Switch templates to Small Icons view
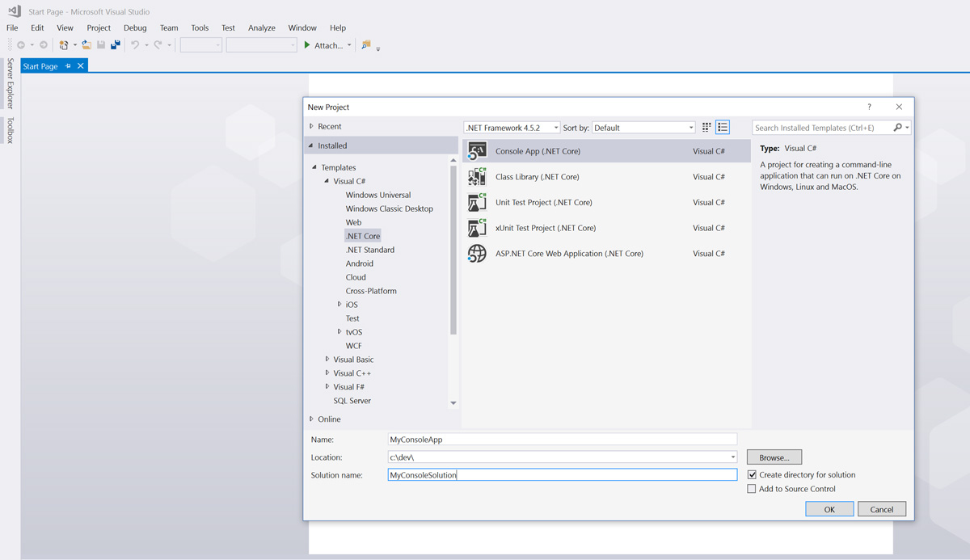 point(705,127)
